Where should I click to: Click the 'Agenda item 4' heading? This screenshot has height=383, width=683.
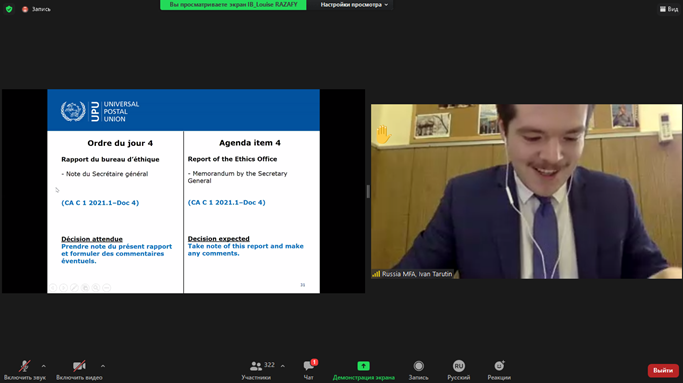tap(250, 143)
